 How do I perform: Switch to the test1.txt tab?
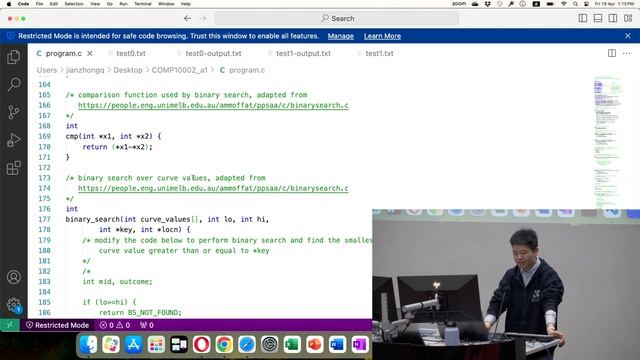379,53
